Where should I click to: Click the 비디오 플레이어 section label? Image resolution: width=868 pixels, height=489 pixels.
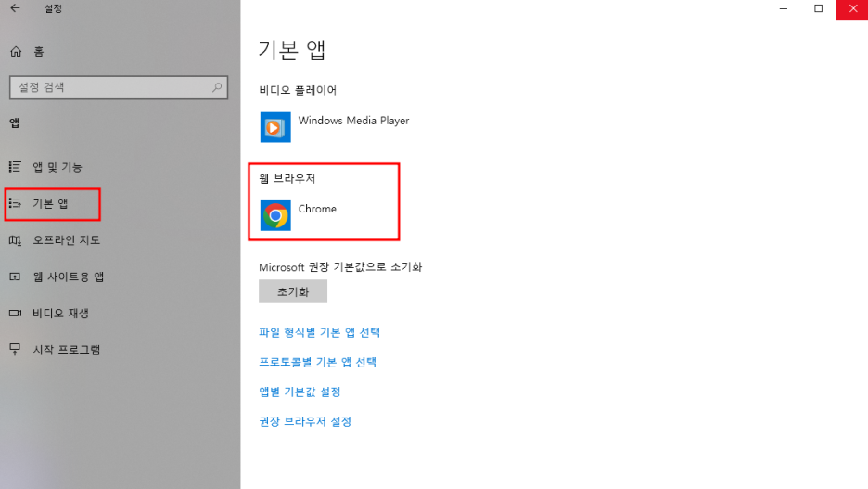(x=298, y=90)
